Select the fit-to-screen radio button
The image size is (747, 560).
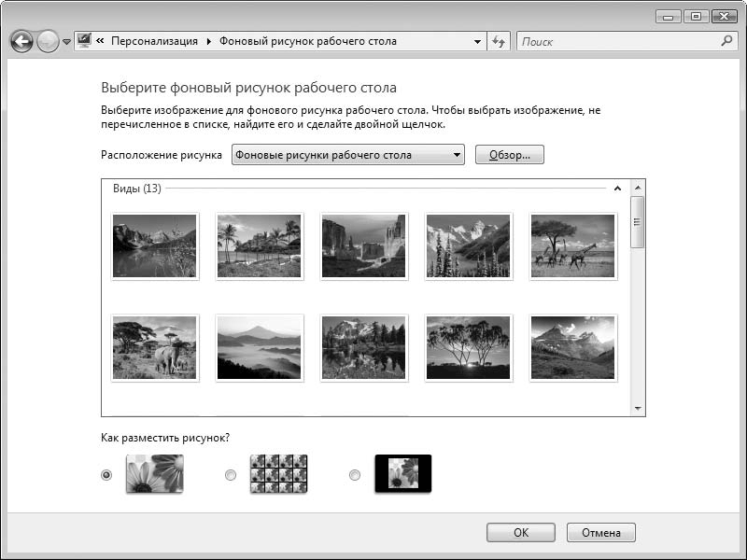pyautogui.click(x=106, y=475)
